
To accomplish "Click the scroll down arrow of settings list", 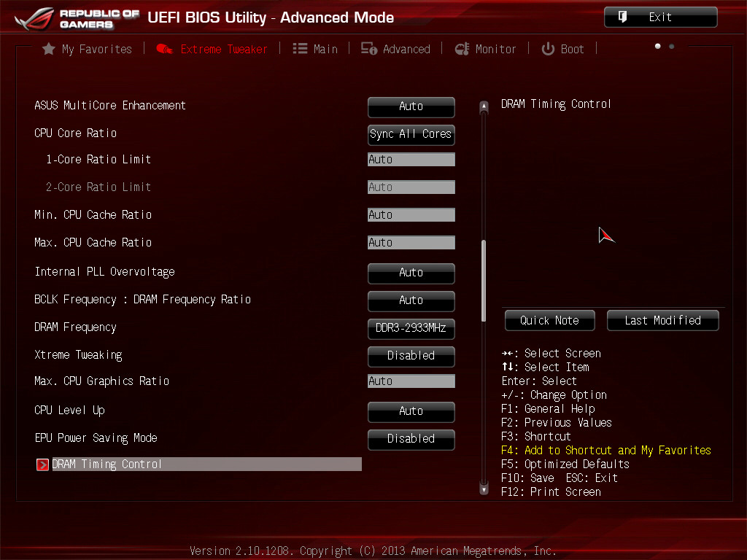I will [x=483, y=489].
